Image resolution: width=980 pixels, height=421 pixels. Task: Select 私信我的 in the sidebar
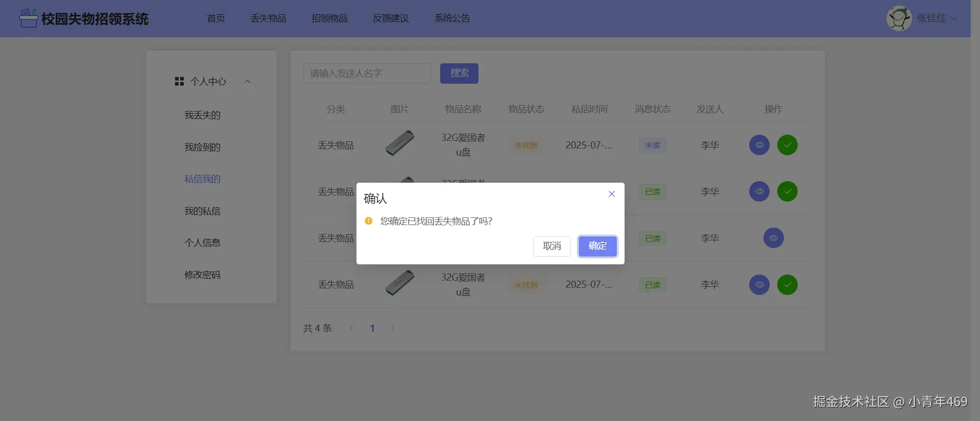202,179
